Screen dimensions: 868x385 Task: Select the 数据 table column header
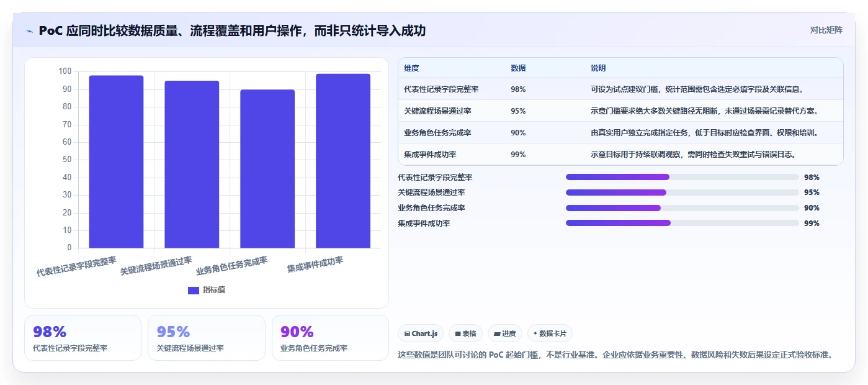(518, 68)
